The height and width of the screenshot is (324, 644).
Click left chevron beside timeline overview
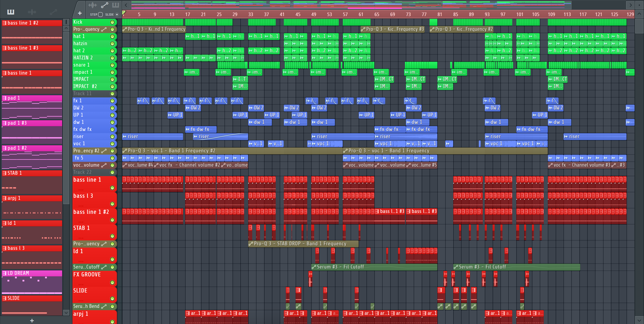pos(126,5)
